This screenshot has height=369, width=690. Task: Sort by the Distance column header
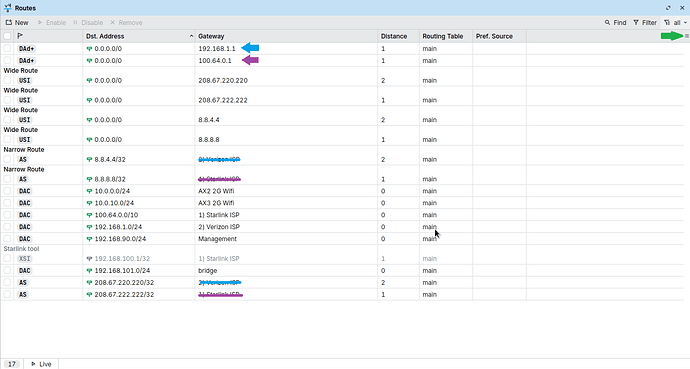(398, 36)
